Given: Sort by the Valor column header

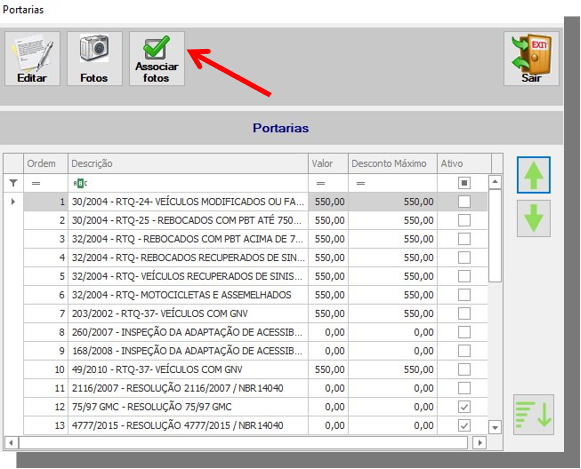Looking at the screenshot, I should (328, 164).
